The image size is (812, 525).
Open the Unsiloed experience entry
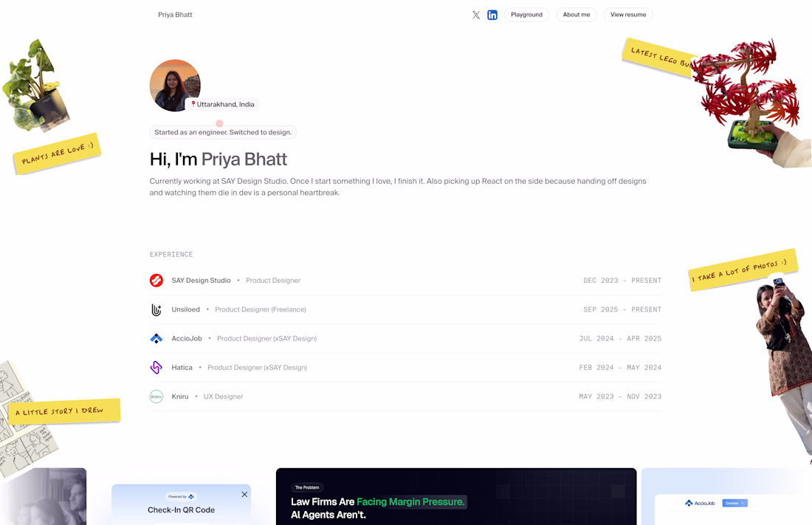click(405, 309)
